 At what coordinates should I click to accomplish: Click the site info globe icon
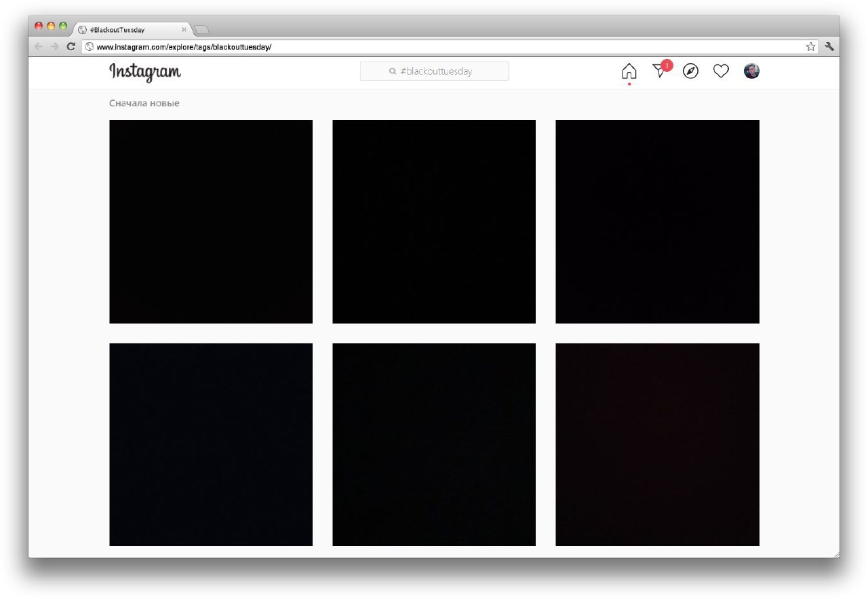tap(89, 47)
